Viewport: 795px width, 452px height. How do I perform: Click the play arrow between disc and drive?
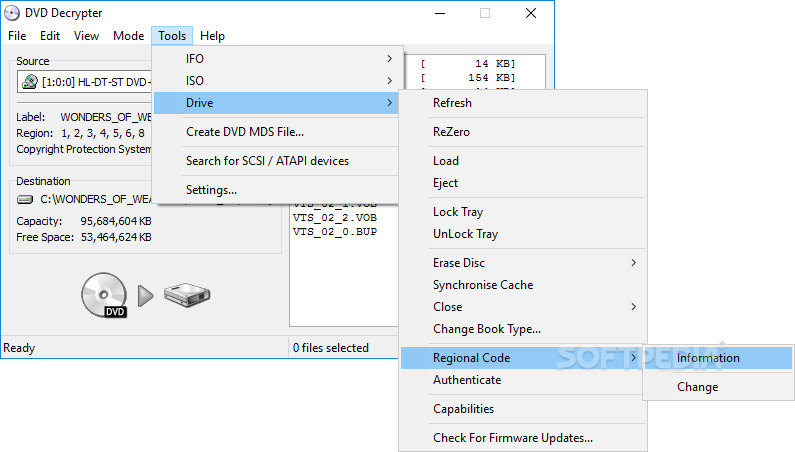(x=146, y=296)
